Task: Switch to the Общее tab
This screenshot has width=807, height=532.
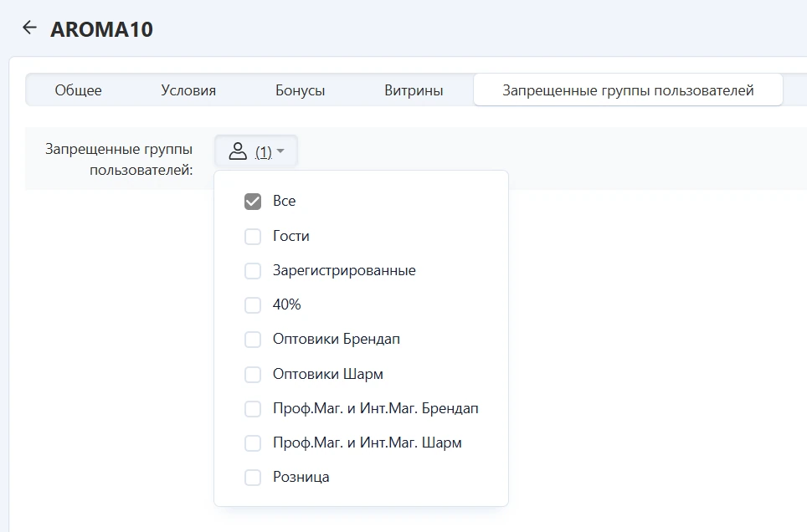Action: (78, 90)
